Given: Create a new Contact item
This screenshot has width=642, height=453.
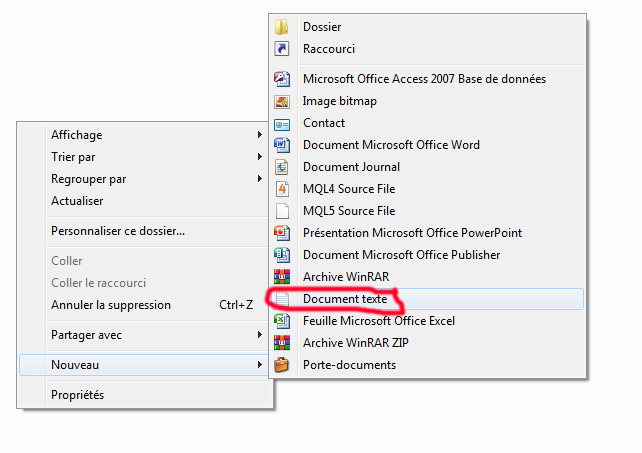Looking at the screenshot, I should tap(324, 123).
